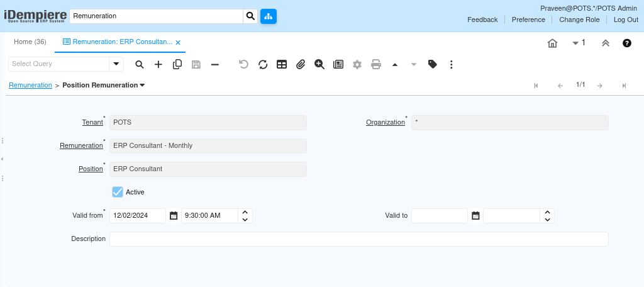644x287 pixels.
Task: Open help via the question mark icon
Action: [x=627, y=43]
